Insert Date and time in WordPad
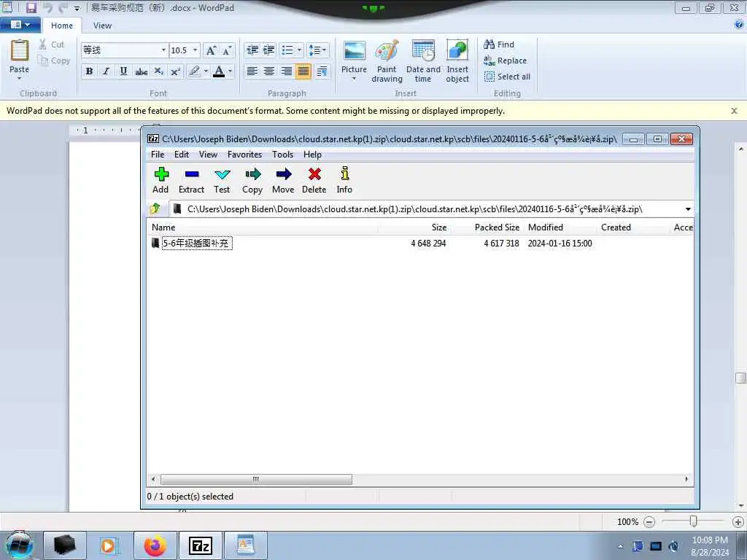The height and width of the screenshot is (560, 747). pos(423,61)
